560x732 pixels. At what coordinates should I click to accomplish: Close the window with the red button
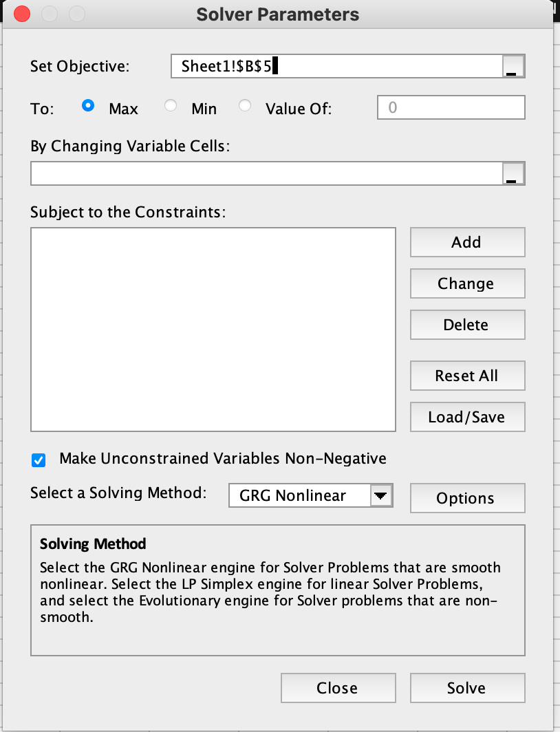[x=21, y=14]
